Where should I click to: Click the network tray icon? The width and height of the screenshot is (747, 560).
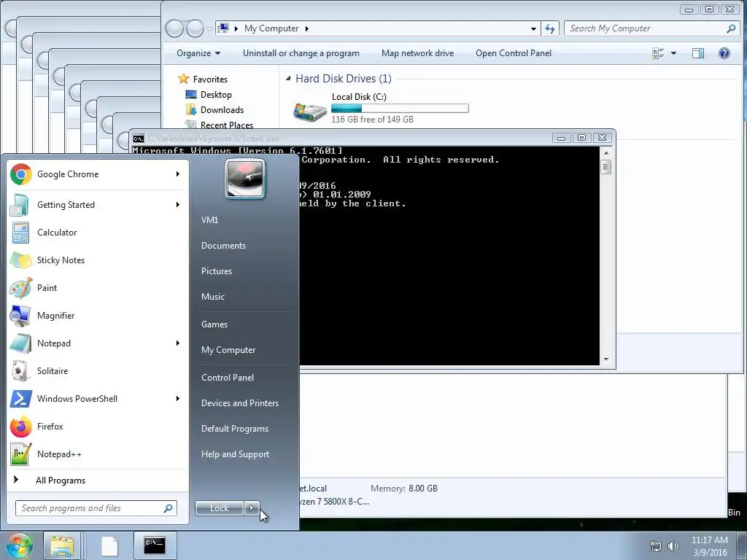[x=656, y=546]
